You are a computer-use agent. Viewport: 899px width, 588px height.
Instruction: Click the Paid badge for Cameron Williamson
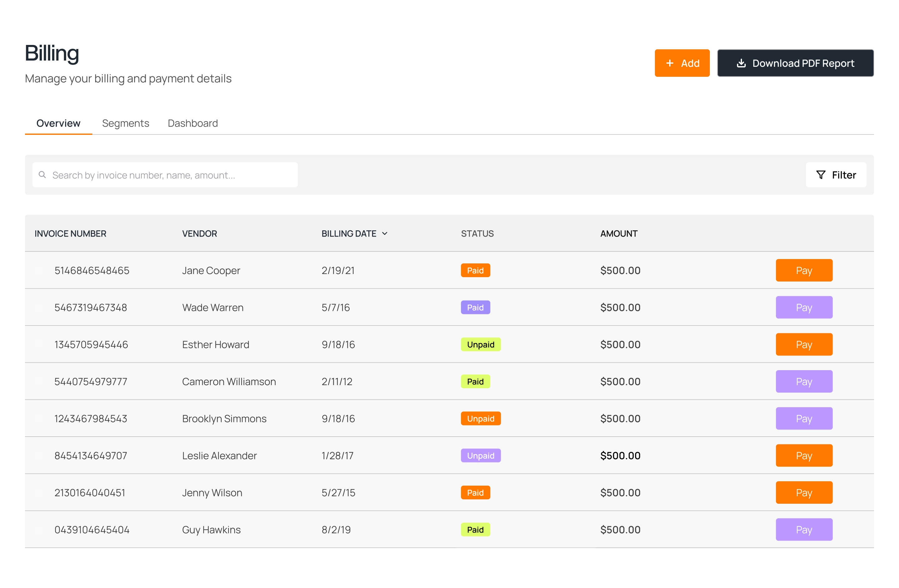(x=475, y=381)
